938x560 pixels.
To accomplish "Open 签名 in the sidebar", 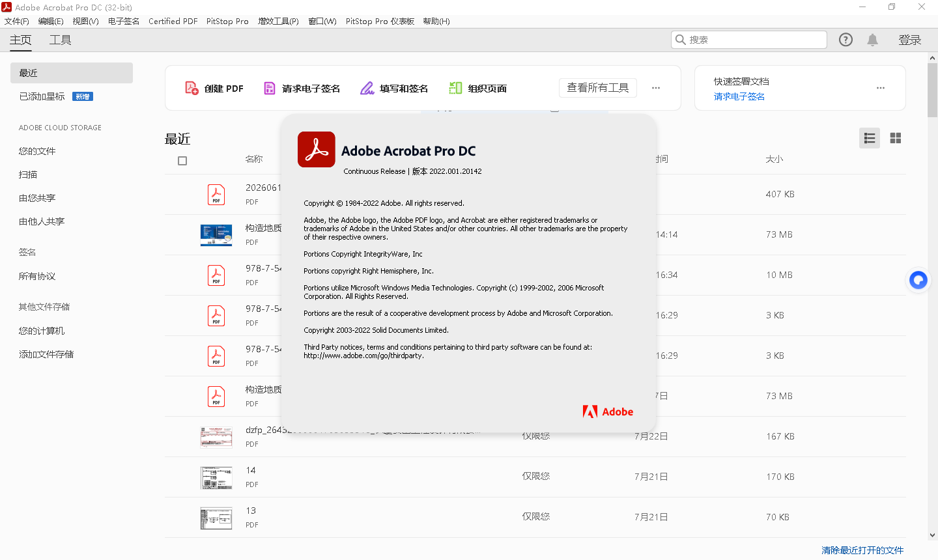I will [27, 252].
